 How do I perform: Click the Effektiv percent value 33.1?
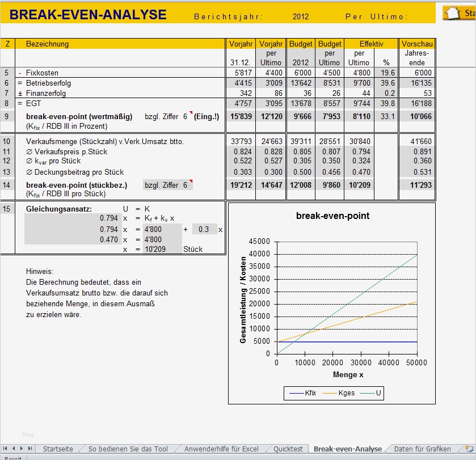[x=386, y=116]
